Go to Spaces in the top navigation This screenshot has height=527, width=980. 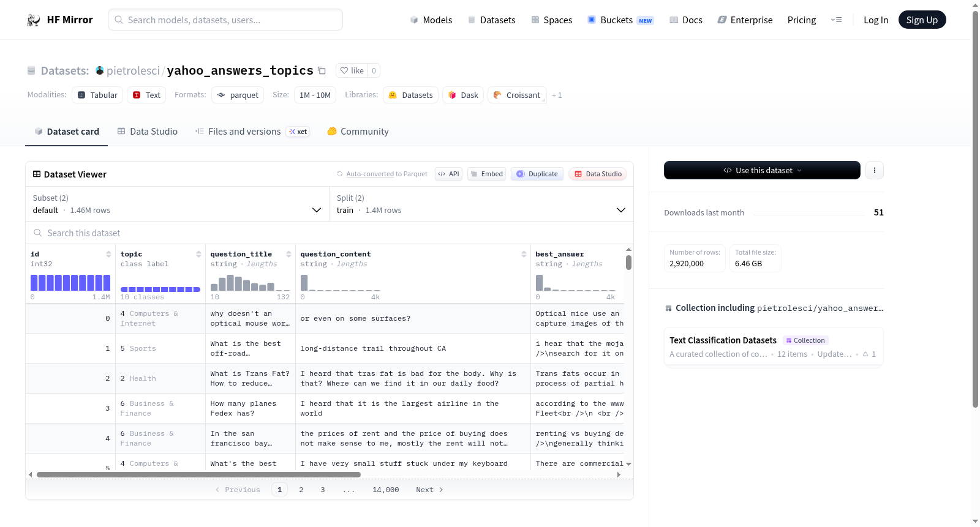point(551,20)
